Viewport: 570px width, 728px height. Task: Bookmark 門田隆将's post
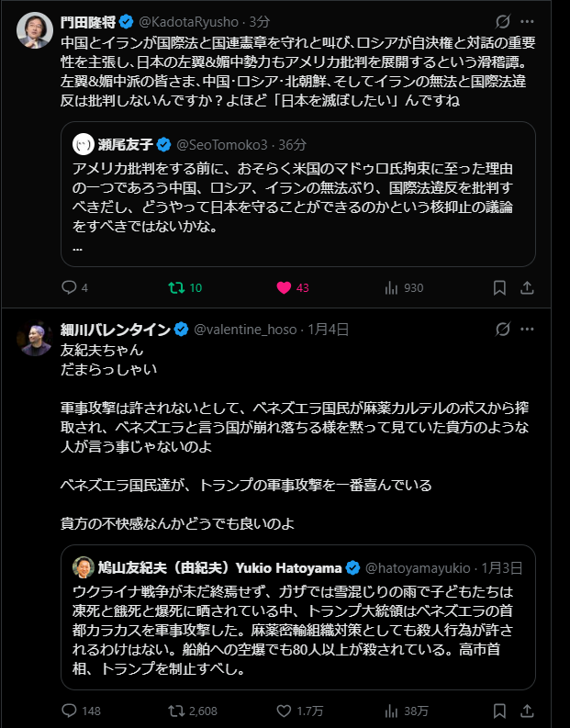click(x=499, y=287)
